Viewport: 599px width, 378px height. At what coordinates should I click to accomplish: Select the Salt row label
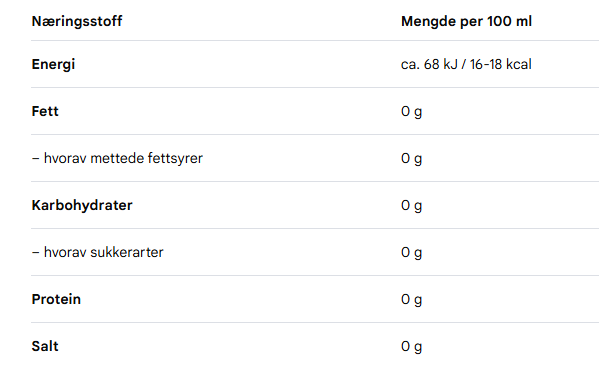tap(45, 346)
